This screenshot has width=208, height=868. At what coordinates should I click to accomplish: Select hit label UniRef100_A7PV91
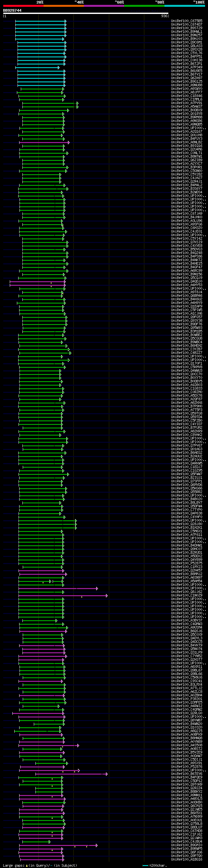[187, 103]
